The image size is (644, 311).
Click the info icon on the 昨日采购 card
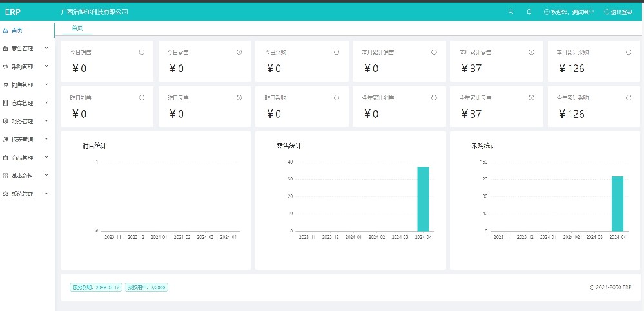coord(337,98)
